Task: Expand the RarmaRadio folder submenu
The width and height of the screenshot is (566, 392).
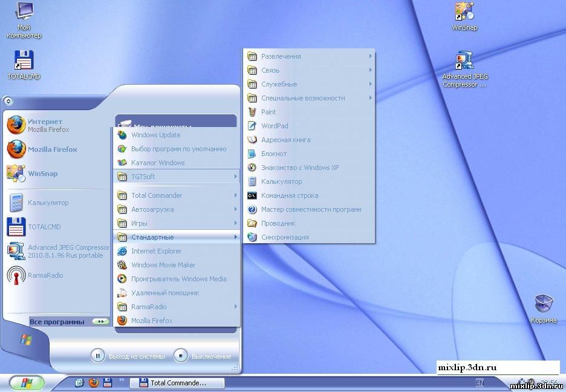Action: pos(176,307)
